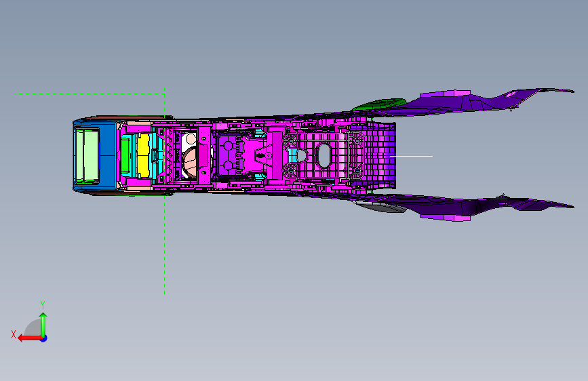Select the gray XY plane quadrant of the triad
Image resolution: width=588 pixels, height=381 pixels.
(x=33, y=327)
